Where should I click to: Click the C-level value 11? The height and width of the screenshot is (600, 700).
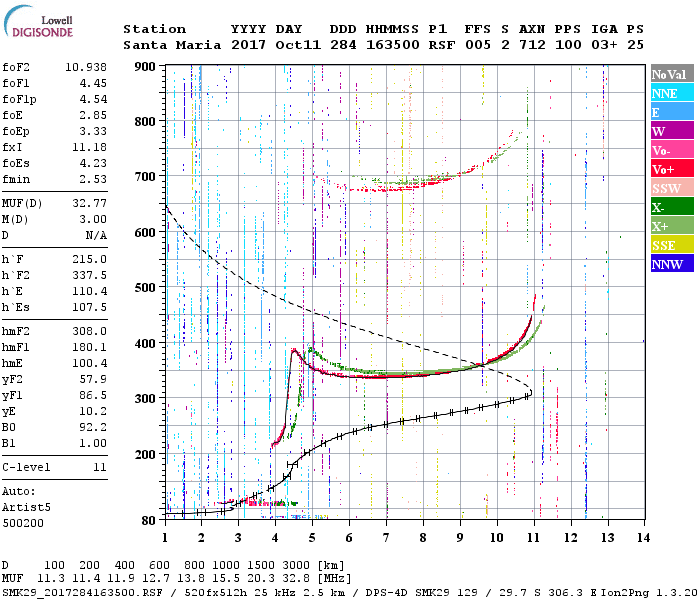pyautogui.click(x=100, y=467)
